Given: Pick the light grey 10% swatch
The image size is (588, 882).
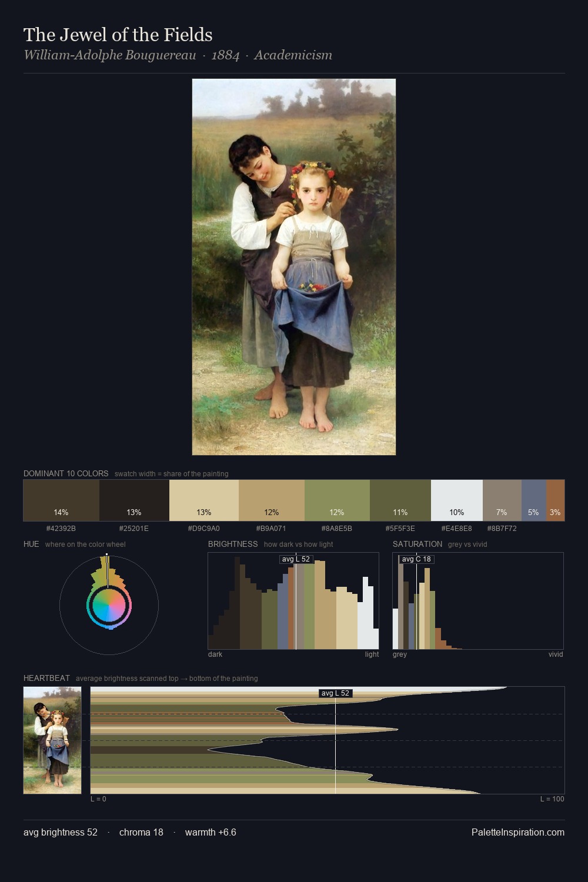Looking at the screenshot, I should pos(457,500).
